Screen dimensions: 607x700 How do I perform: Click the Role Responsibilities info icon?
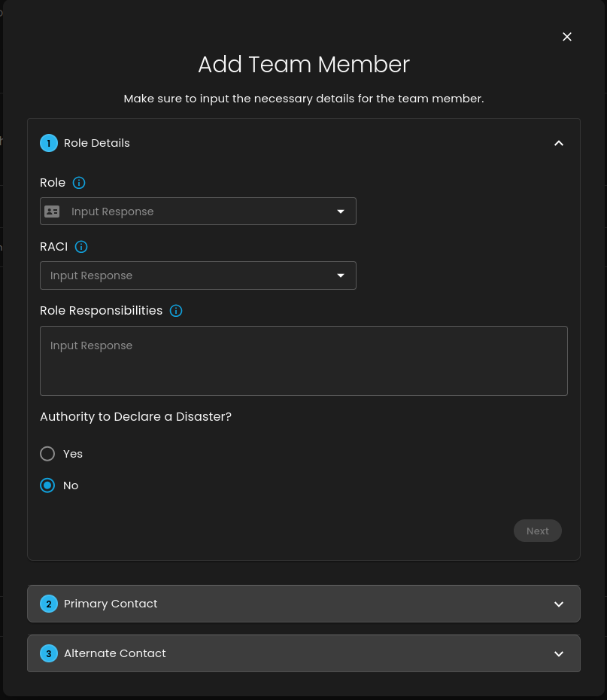(x=176, y=311)
